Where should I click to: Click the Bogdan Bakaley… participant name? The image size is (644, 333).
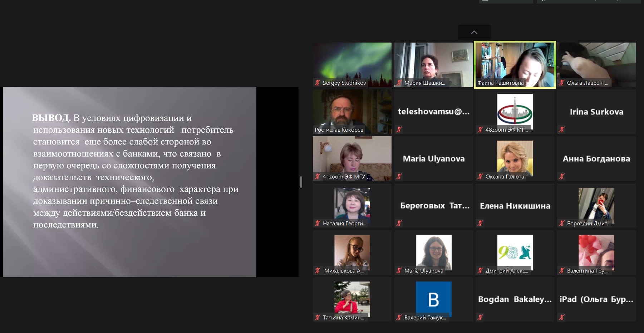tap(515, 299)
